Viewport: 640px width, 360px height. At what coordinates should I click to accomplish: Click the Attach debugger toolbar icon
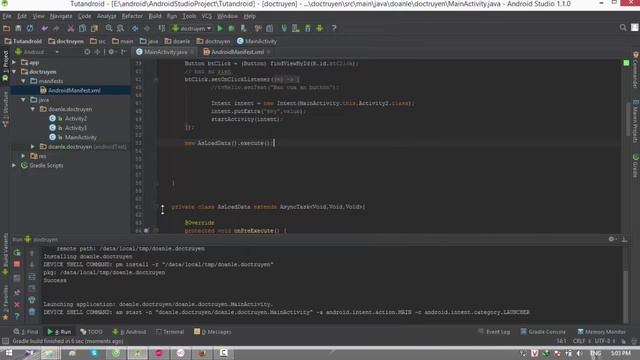pos(244,28)
